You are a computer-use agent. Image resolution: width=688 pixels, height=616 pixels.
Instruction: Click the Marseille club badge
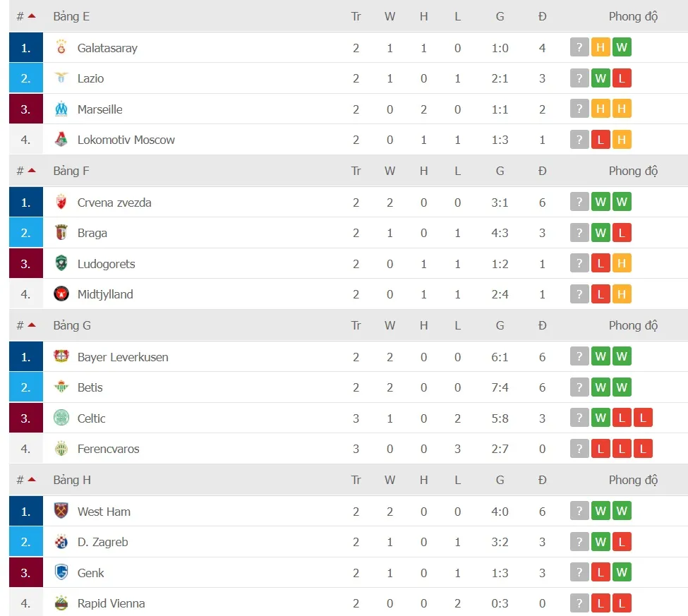click(x=60, y=109)
